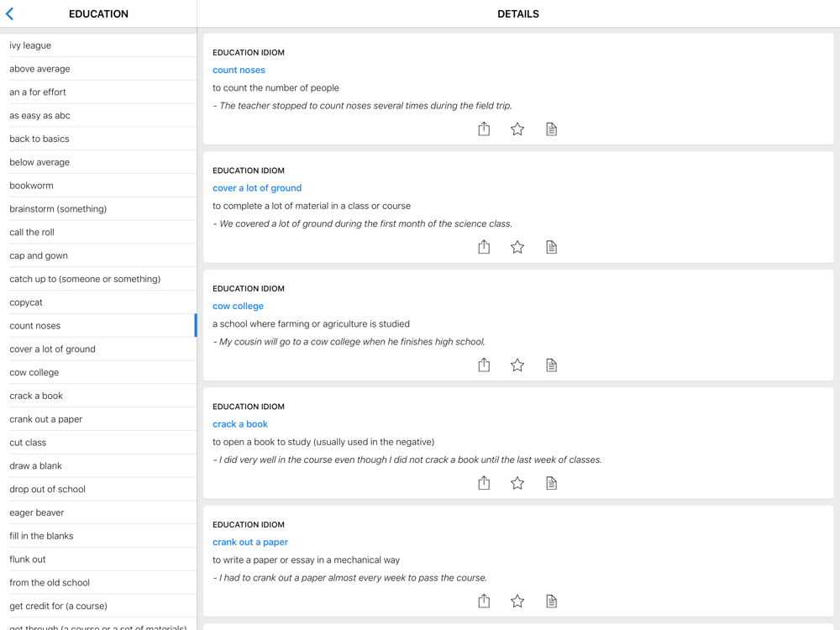Screen dimensions: 840x630
Task: Star the 'cow college' idiom
Action: coord(517,365)
